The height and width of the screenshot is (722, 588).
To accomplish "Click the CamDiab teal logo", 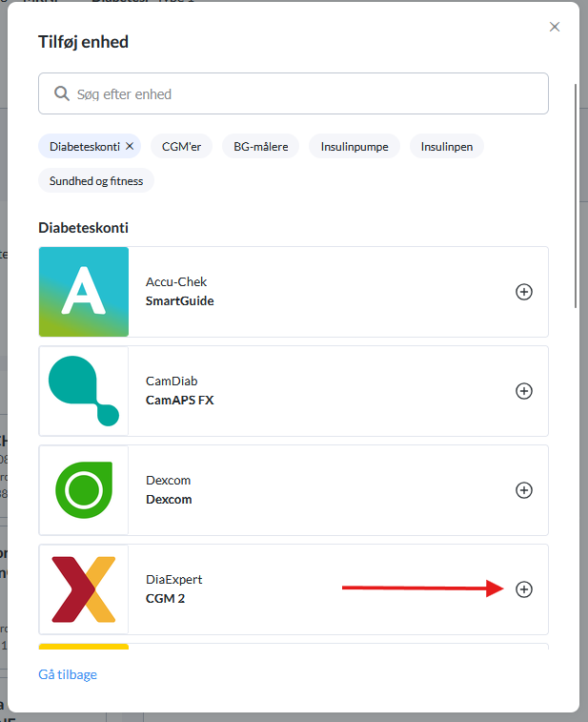I will click(84, 391).
